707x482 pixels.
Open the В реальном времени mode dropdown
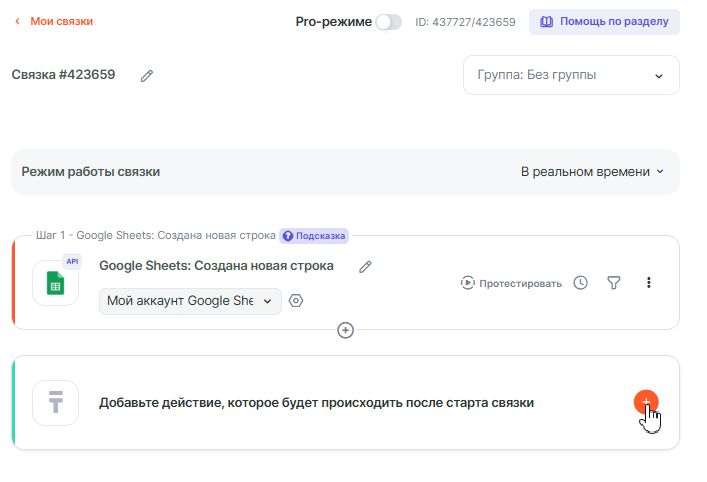pos(592,171)
